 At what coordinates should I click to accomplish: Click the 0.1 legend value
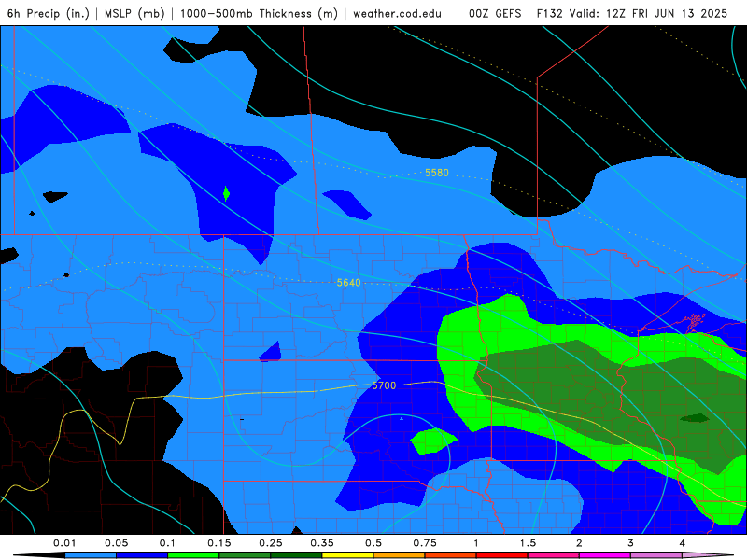coord(167,543)
